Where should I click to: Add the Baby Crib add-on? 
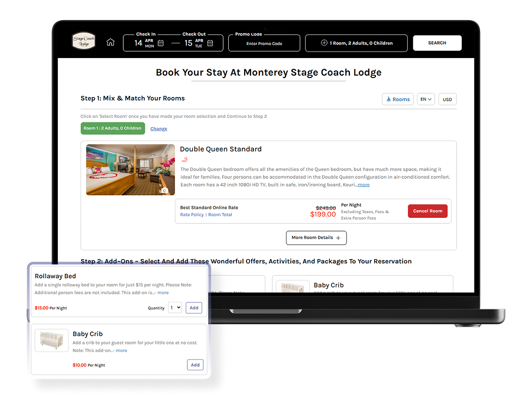pyautogui.click(x=195, y=364)
